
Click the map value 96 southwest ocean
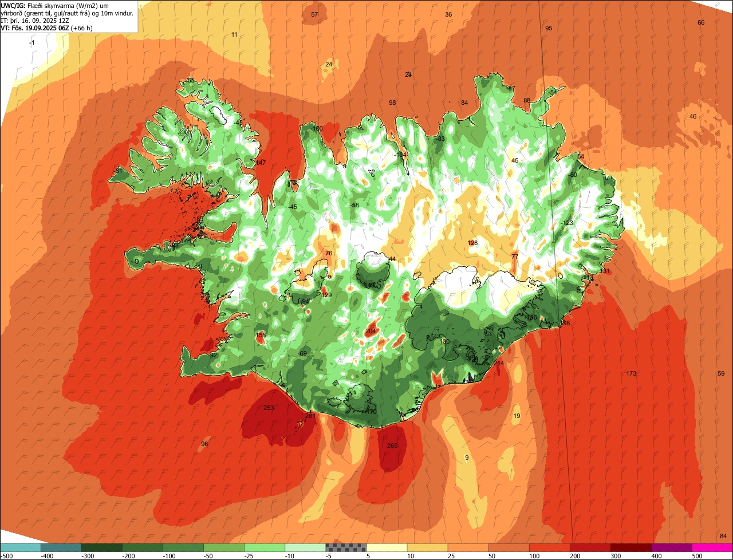(x=204, y=444)
